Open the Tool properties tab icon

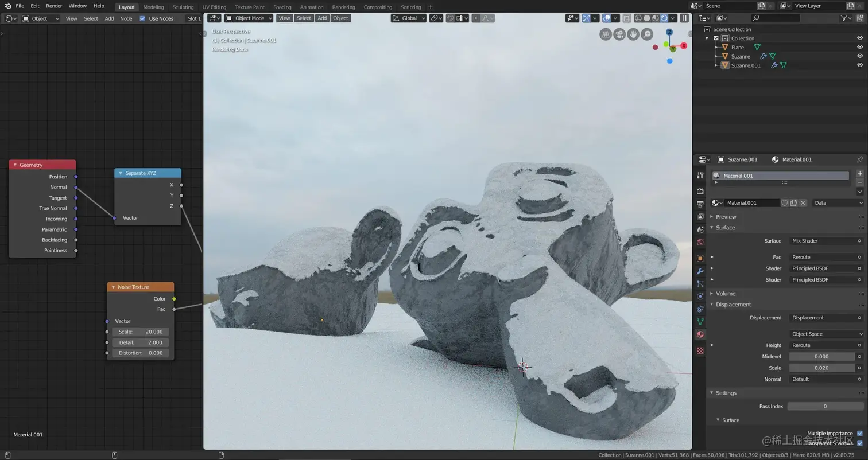point(700,175)
